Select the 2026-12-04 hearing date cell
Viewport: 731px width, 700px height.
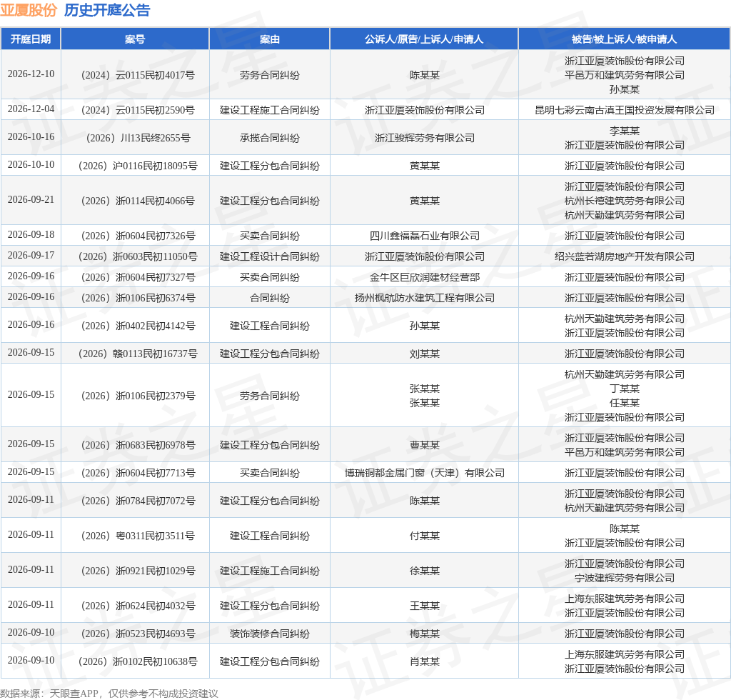point(31,109)
